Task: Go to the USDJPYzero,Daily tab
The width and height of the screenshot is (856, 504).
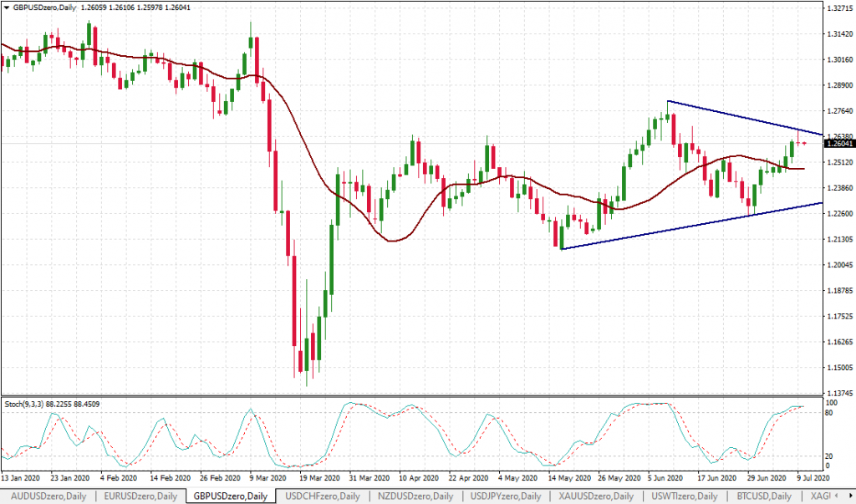Action: coord(505,496)
